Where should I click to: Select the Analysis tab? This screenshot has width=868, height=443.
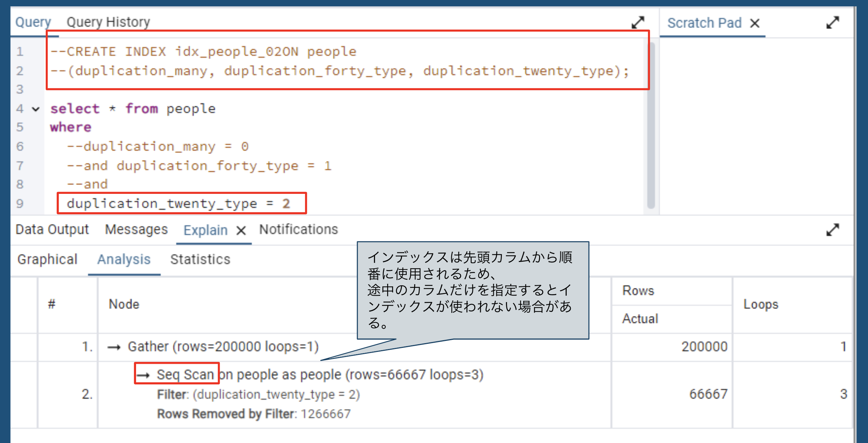pyautogui.click(x=124, y=259)
